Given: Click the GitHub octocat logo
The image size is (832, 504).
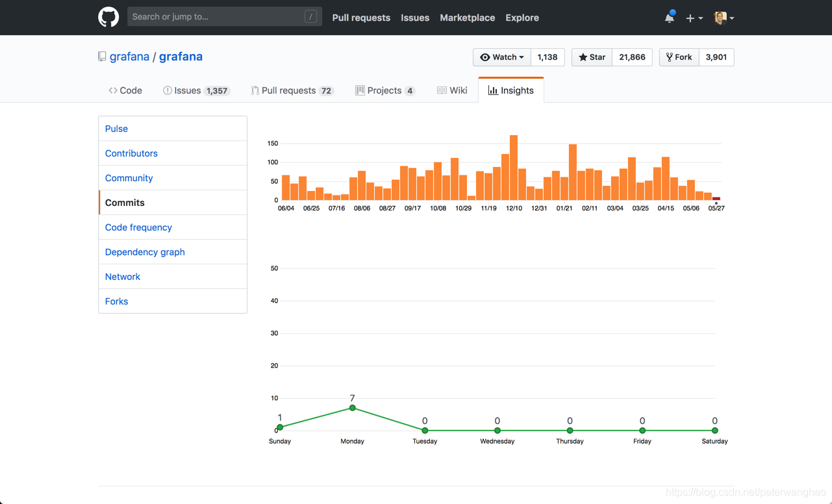Looking at the screenshot, I should click(108, 17).
